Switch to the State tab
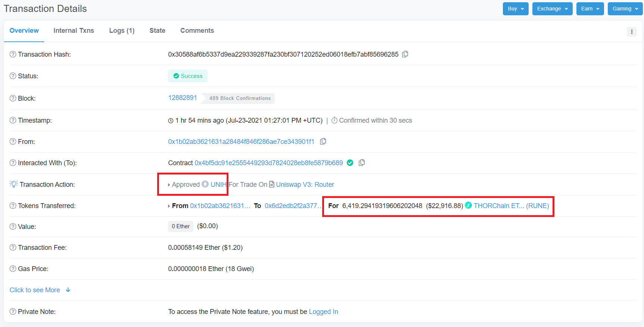 [x=158, y=31]
